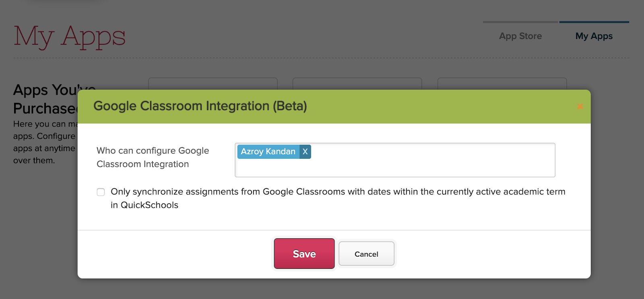Viewport: 644px width, 299px height.
Task: Click the first app card behind dialog
Action: pos(213,84)
